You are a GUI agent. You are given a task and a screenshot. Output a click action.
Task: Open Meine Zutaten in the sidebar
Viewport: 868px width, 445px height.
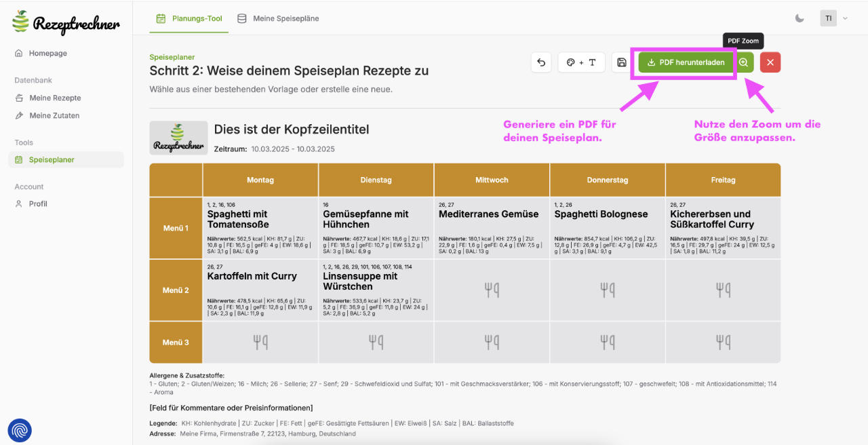point(54,115)
